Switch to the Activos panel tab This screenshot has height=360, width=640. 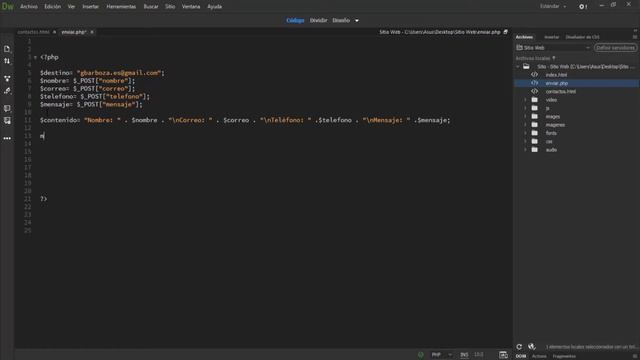coord(539,356)
